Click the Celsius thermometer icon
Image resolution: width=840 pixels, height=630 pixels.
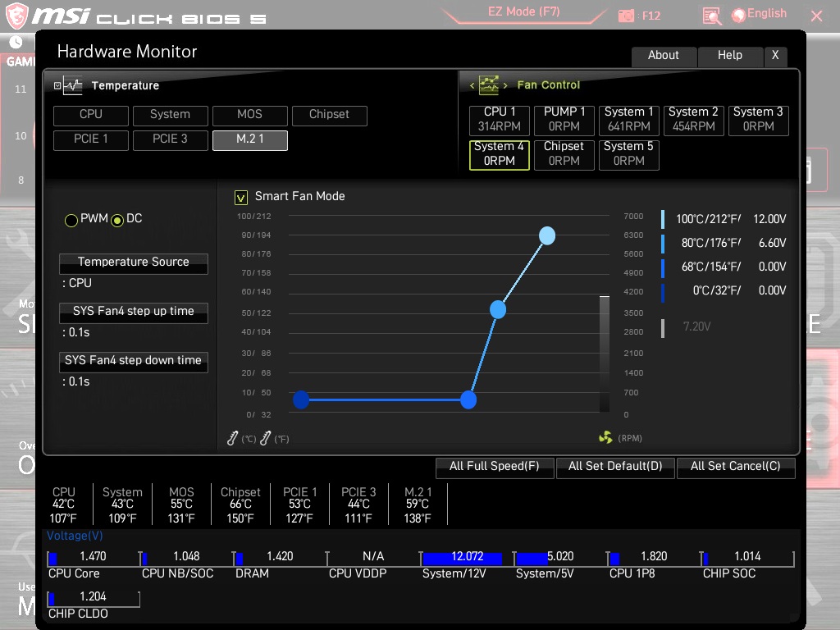[x=232, y=438]
